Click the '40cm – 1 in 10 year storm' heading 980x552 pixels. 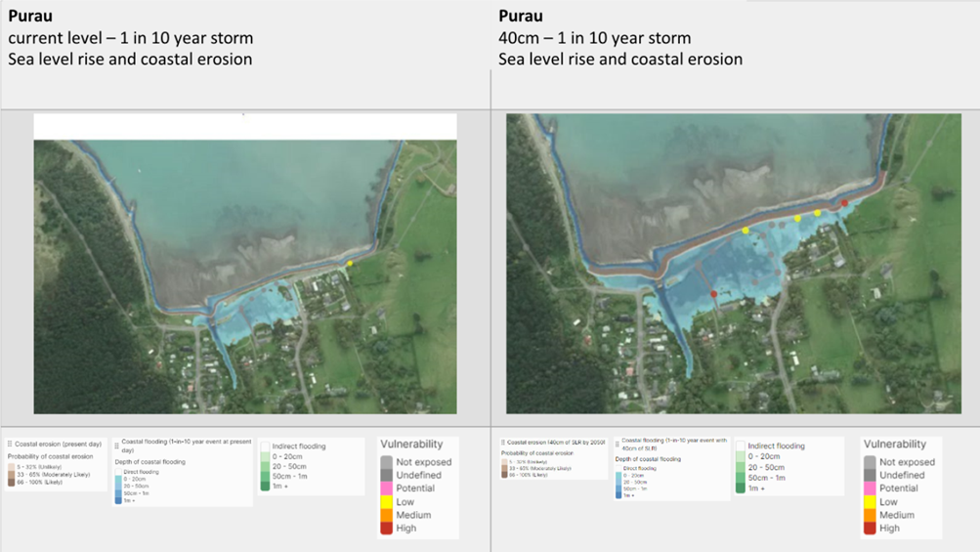(594, 38)
